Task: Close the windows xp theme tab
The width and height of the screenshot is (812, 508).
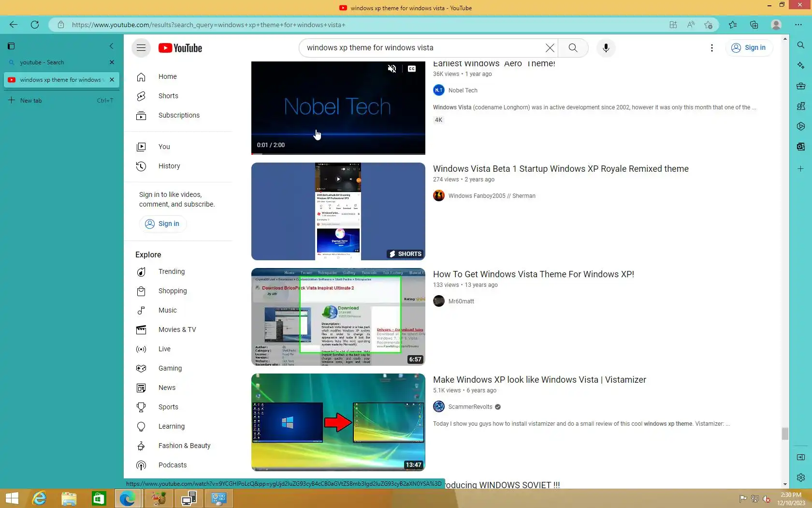Action: click(x=112, y=80)
